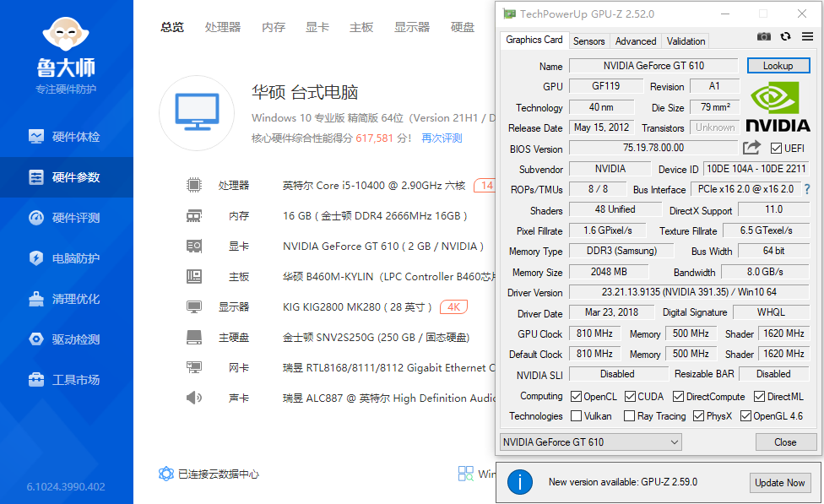Toggle the CUDA checkbox

(630, 396)
